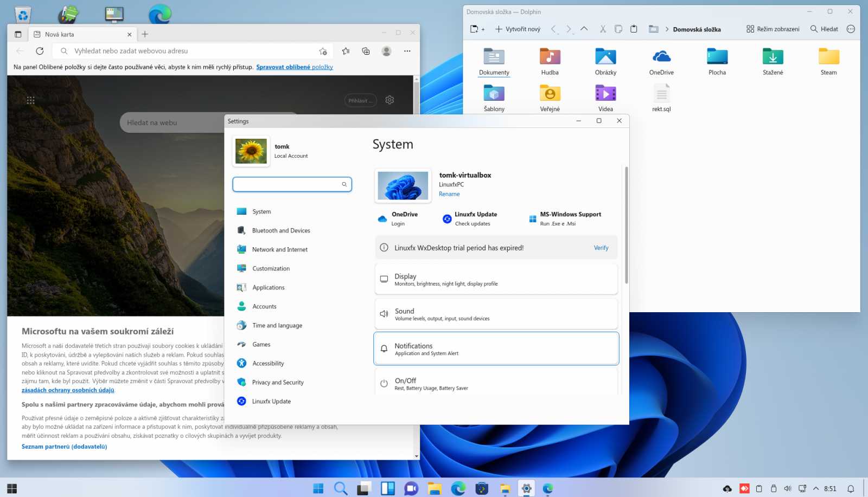Viewport: 868px width, 497px height.
Task: Open the Dolphin more options circle menu
Action: tap(851, 29)
